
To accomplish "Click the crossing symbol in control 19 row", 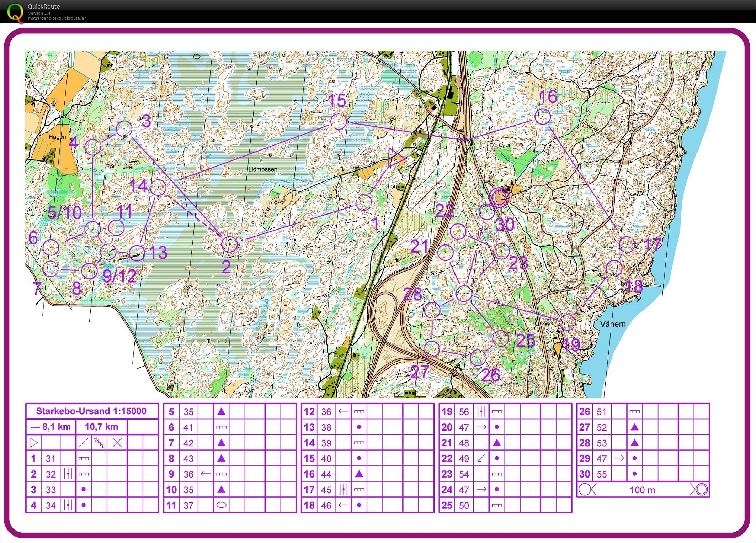I will point(481,411).
